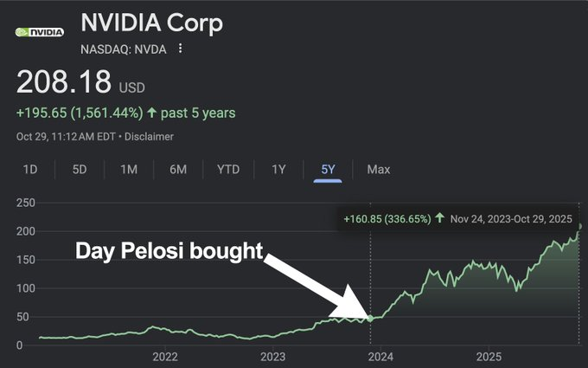Open the three-dot menu beside NASDAQ: NVDA
The image size is (588, 368).
coord(180,48)
